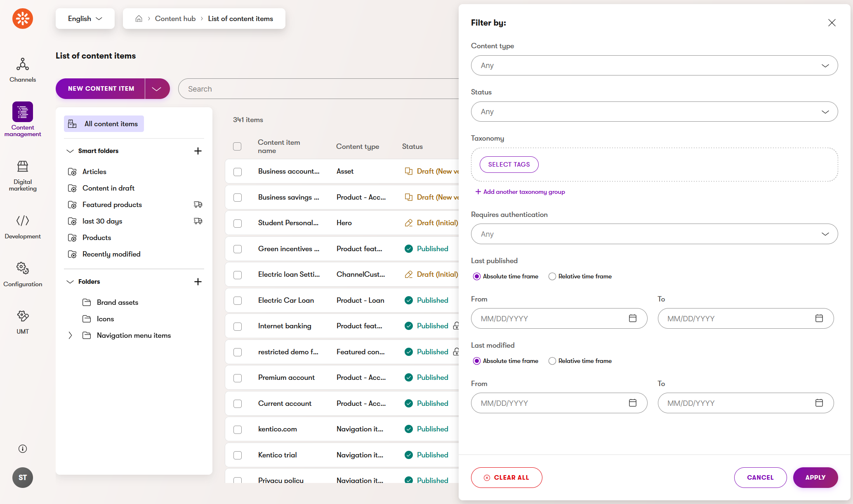Open the Channels section in sidebar
Image resolution: width=853 pixels, height=504 pixels.
[x=23, y=70]
